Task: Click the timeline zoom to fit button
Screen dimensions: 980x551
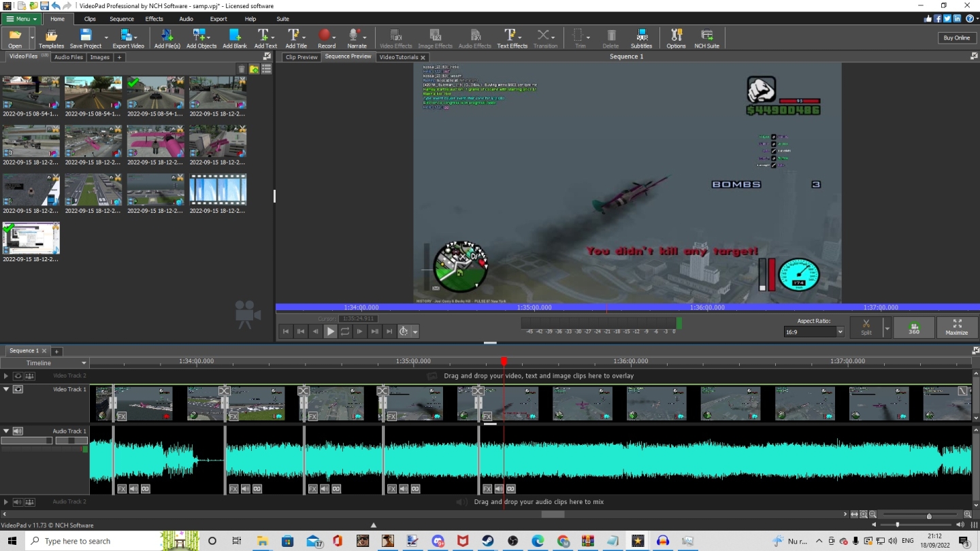Action: pyautogui.click(x=854, y=514)
